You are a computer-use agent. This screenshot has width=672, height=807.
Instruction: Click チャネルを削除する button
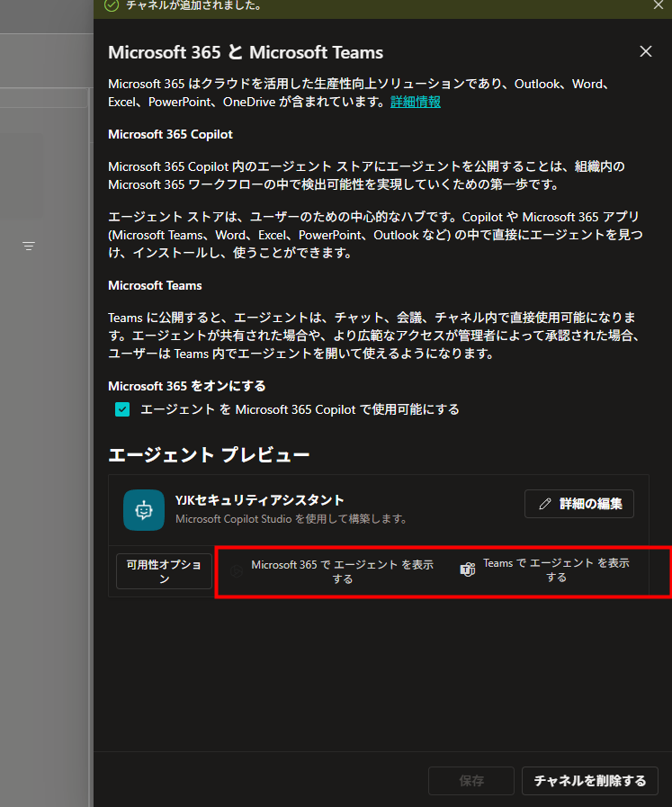click(590, 781)
